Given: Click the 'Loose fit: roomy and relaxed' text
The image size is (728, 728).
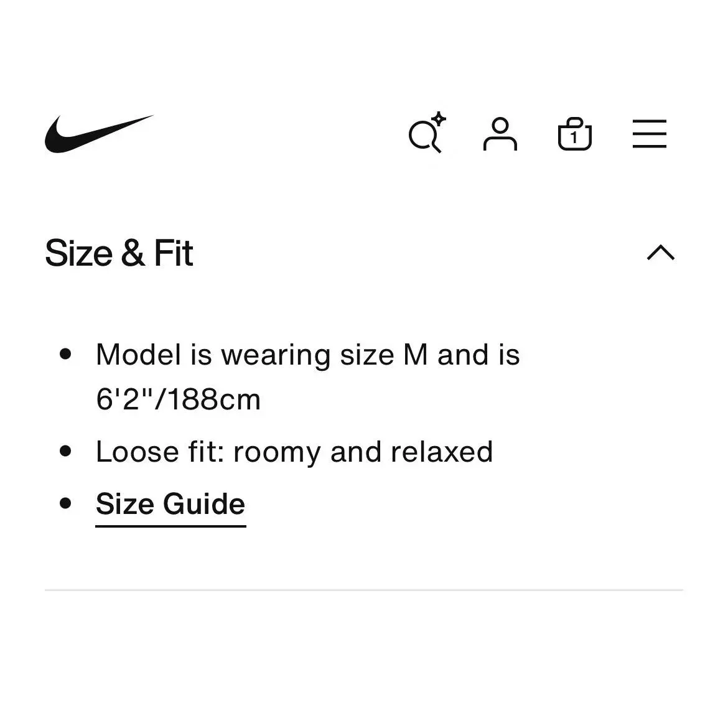Looking at the screenshot, I should pyautogui.click(x=294, y=452).
